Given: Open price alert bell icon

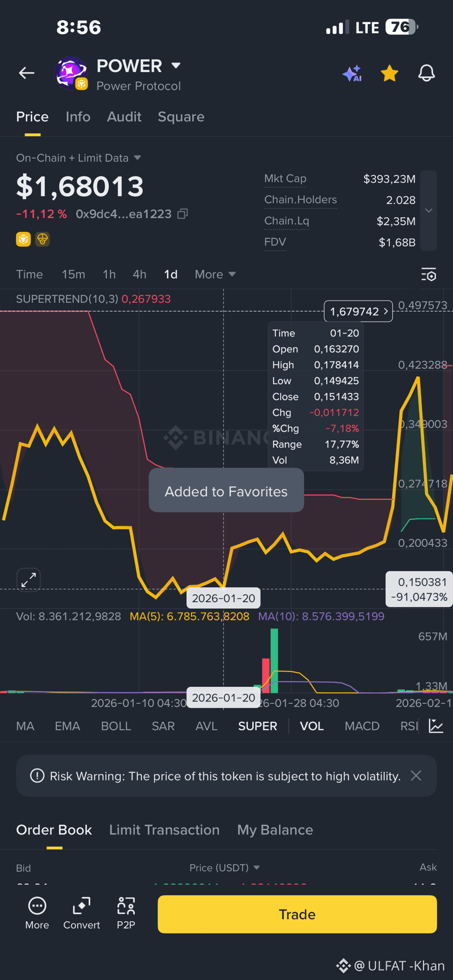Looking at the screenshot, I should coord(427,73).
